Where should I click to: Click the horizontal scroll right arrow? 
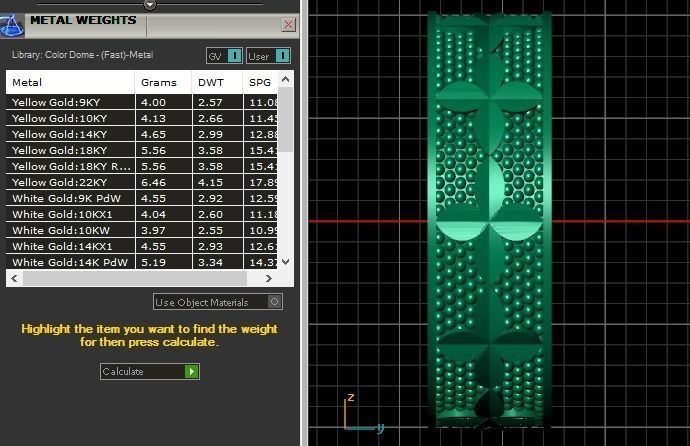268,278
